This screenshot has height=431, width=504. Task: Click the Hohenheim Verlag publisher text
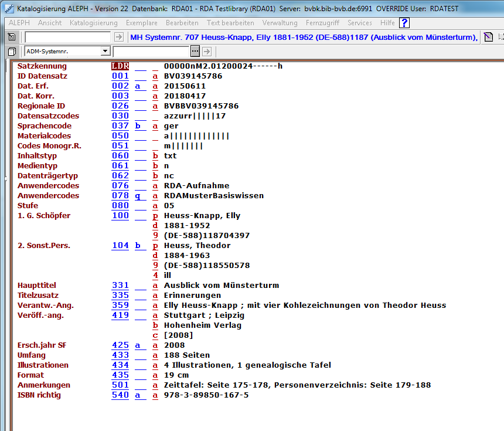pyautogui.click(x=202, y=325)
